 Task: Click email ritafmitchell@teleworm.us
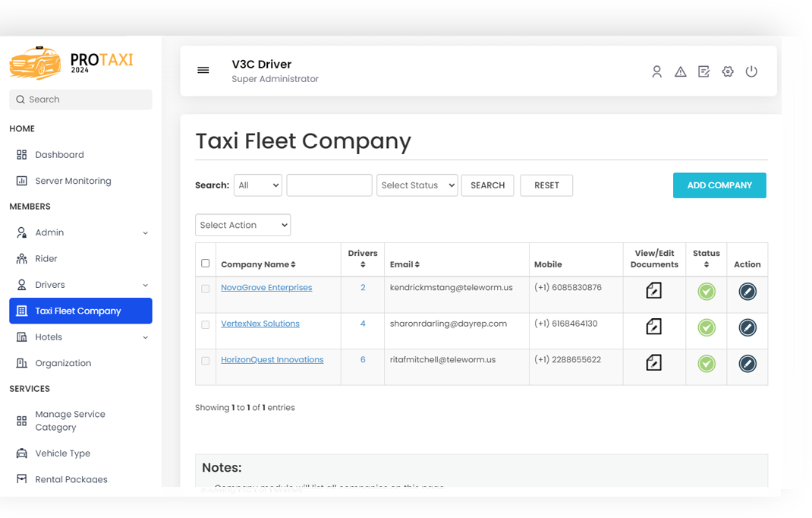[442, 359]
